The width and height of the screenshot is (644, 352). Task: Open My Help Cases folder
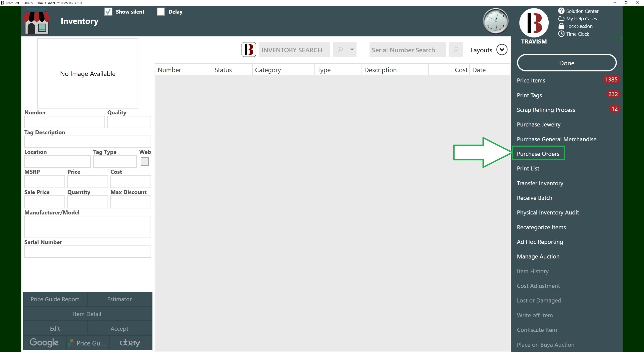pos(561,19)
